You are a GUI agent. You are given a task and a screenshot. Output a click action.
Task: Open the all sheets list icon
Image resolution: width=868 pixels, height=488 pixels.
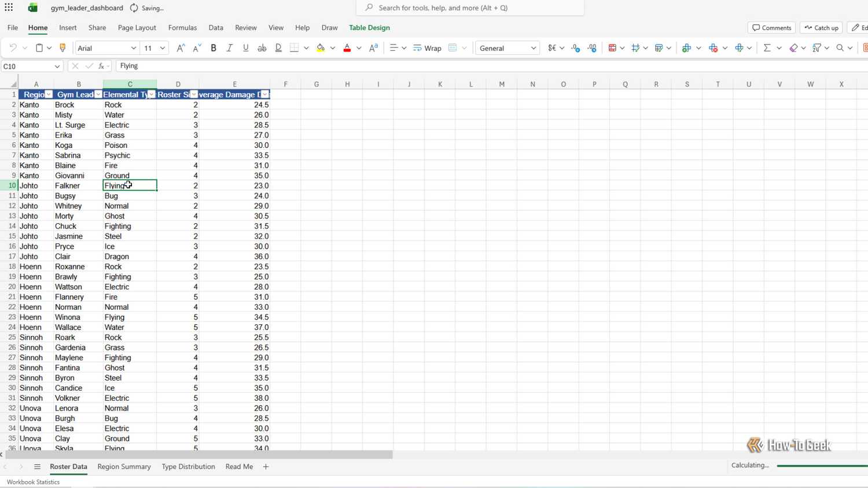point(37,467)
